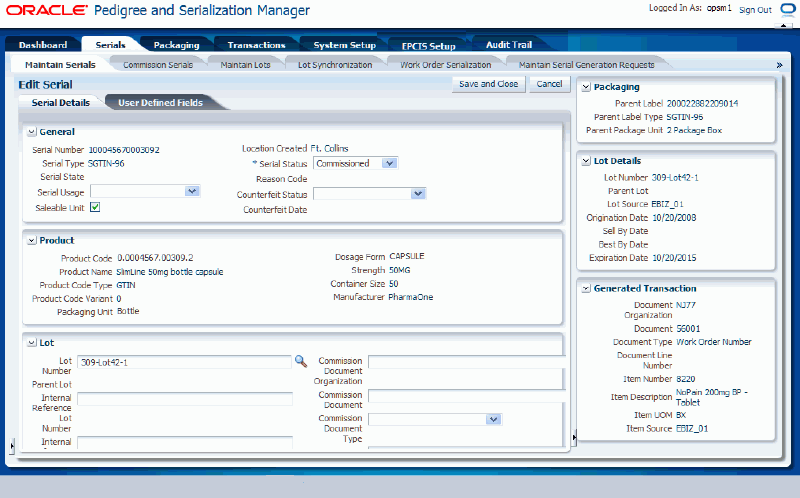This screenshot has height=498, width=800.
Task: Click the item description NoPain 200mg BP - Tablet
Action: [x=712, y=397]
